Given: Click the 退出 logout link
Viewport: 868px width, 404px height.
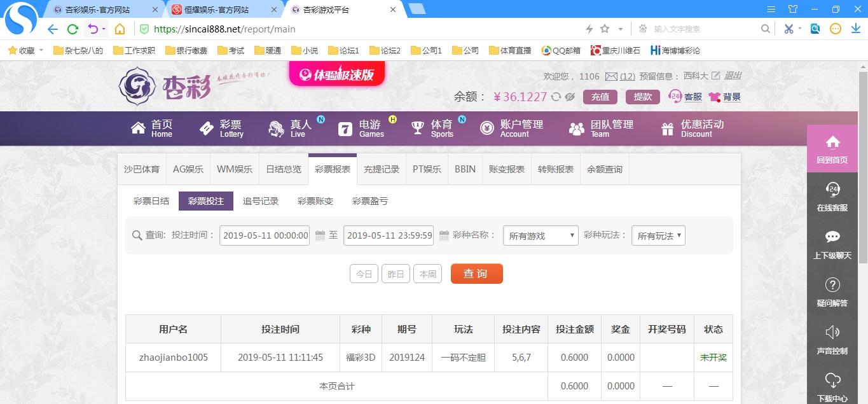Looking at the screenshot, I should [733, 75].
